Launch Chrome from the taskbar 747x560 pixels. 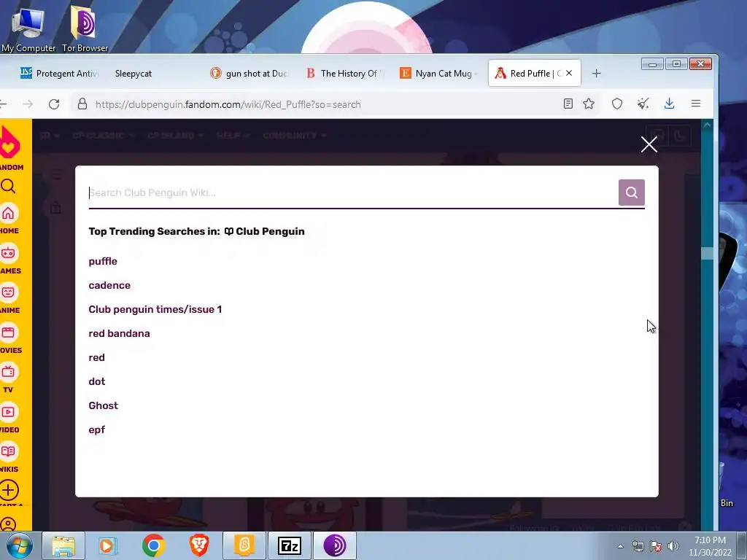(x=153, y=545)
